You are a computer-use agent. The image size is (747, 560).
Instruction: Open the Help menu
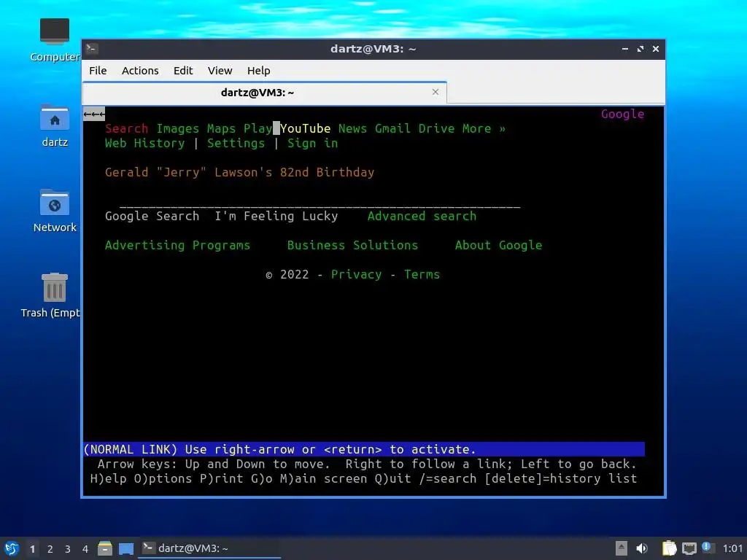(x=259, y=71)
